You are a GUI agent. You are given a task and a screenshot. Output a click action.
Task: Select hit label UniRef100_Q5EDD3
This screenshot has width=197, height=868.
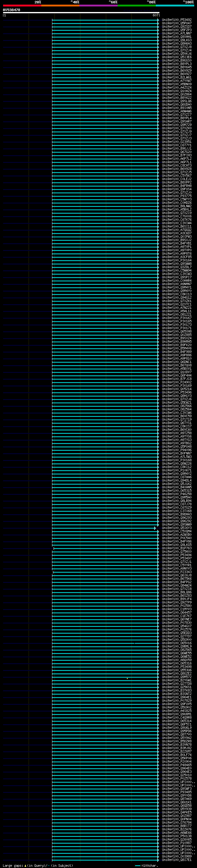[177, 633]
